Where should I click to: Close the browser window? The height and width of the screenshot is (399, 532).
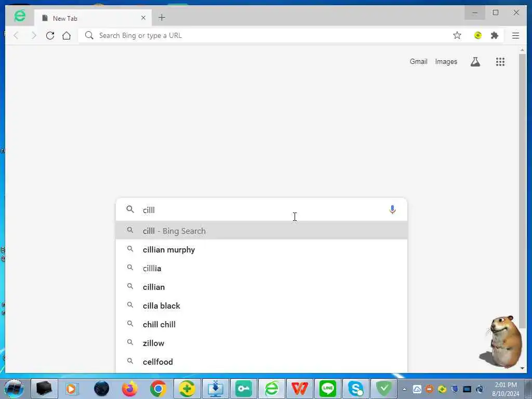click(516, 13)
